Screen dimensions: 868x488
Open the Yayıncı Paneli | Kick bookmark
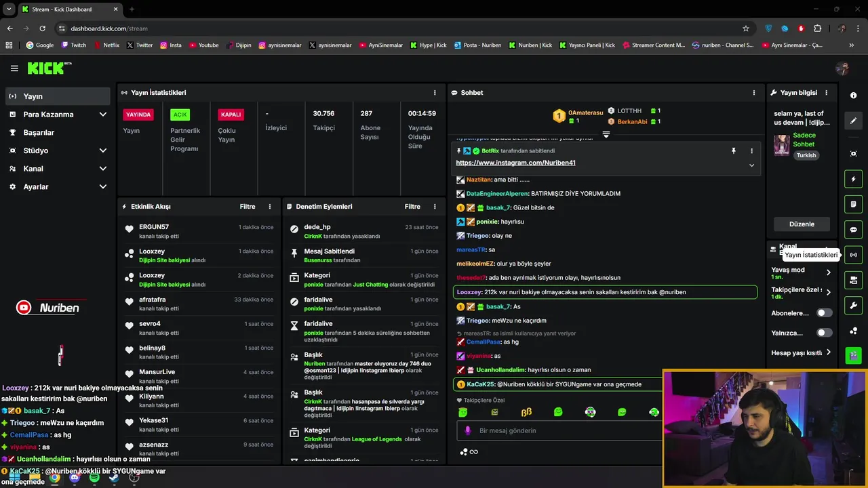pos(587,45)
